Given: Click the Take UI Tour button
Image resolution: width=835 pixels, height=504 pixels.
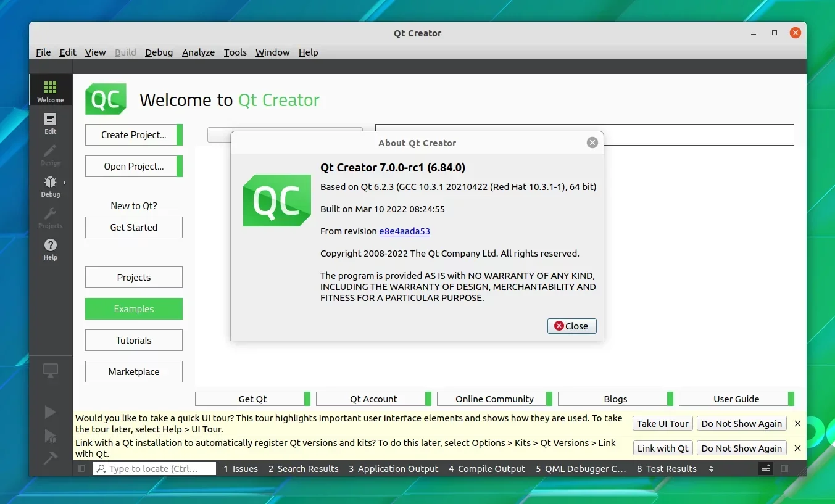Looking at the screenshot, I should (x=663, y=424).
